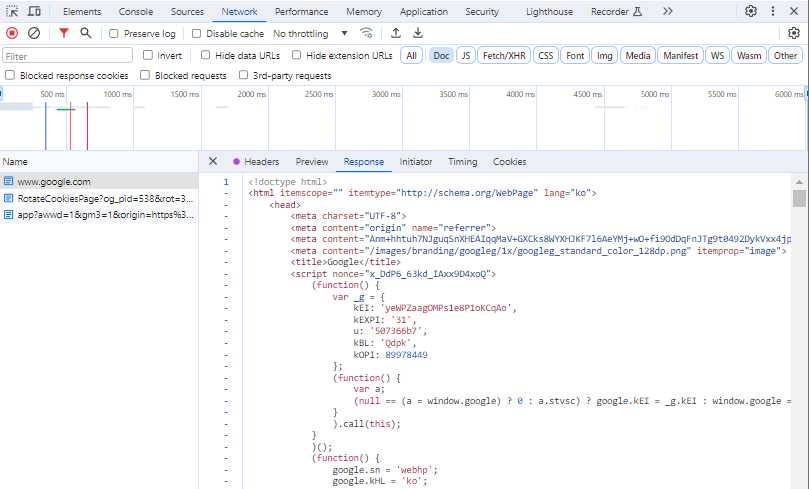Viewport: 809px width, 489px height.
Task: Click document icon beside www.google.com
Action: [x=9, y=181]
